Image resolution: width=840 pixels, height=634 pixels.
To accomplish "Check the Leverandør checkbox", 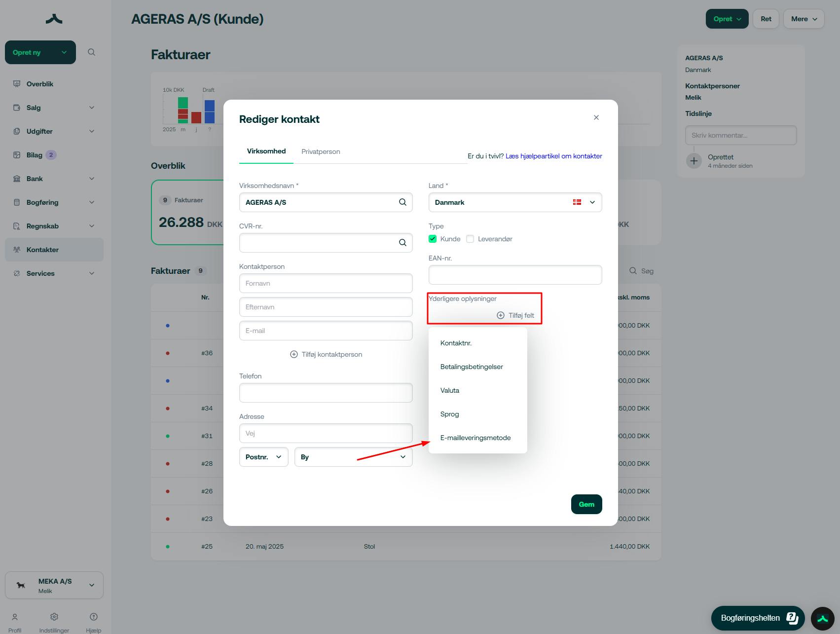I will 470,239.
